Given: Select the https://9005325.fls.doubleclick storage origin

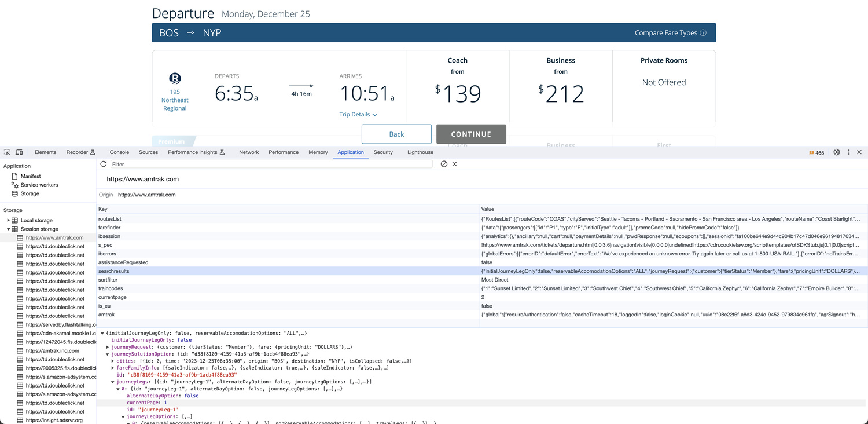Looking at the screenshot, I should (x=60, y=368).
